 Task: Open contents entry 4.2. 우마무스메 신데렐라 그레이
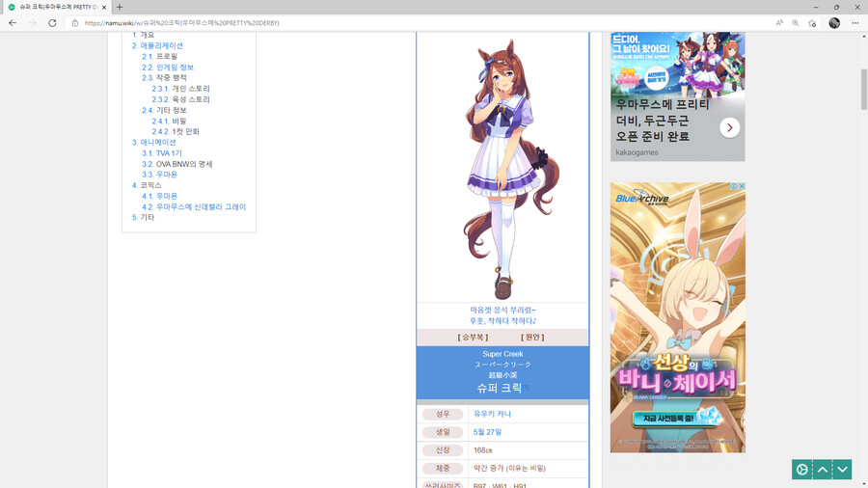pyautogui.click(x=194, y=207)
